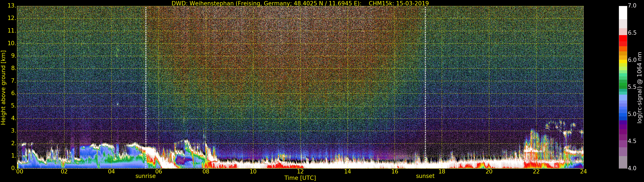Click height tick label '1.'
644x182 pixels.
[x=13, y=156]
